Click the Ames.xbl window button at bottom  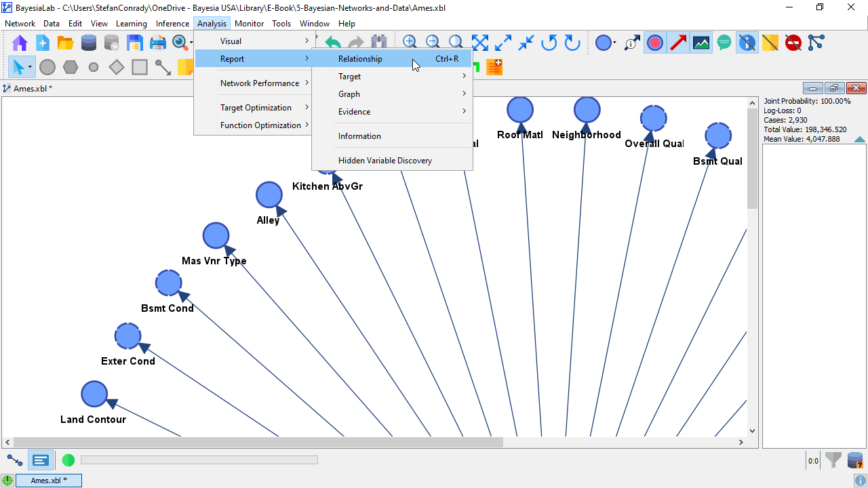click(49, 481)
